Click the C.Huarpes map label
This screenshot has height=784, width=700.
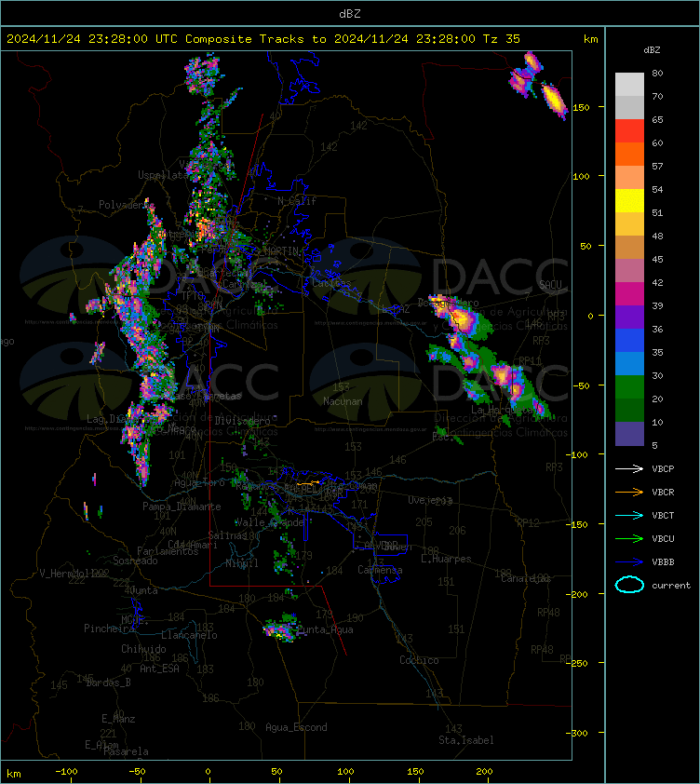(x=446, y=559)
